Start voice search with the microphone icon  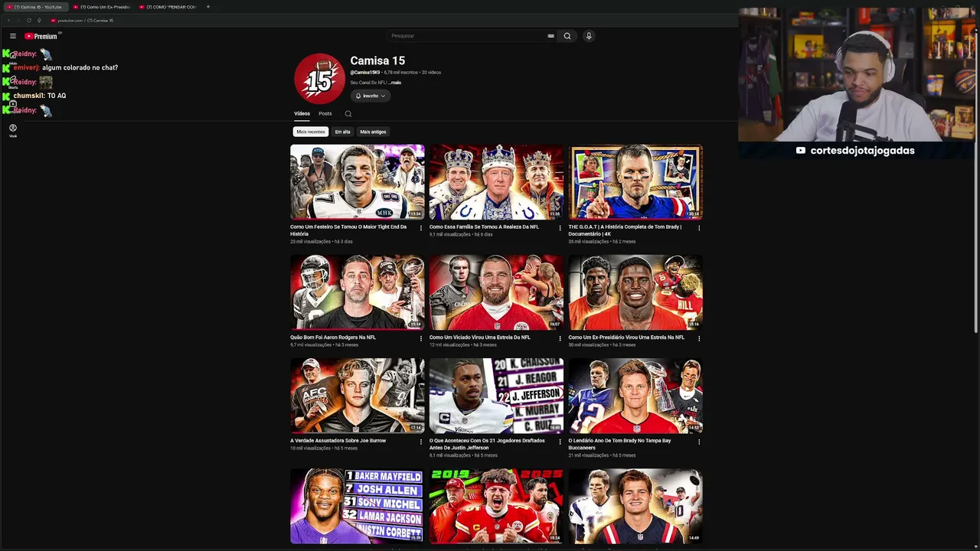(x=589, y=36)
